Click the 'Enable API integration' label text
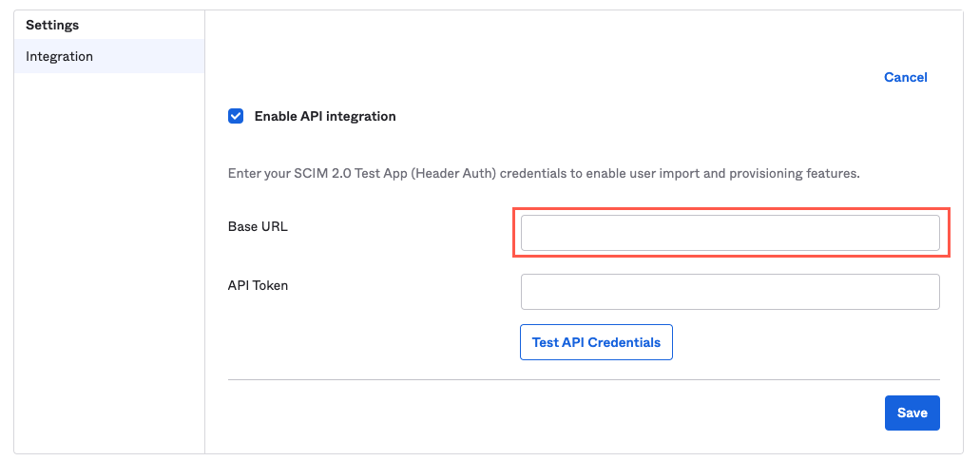The width and height of the screenshot is (980, 461). [324, 116]
